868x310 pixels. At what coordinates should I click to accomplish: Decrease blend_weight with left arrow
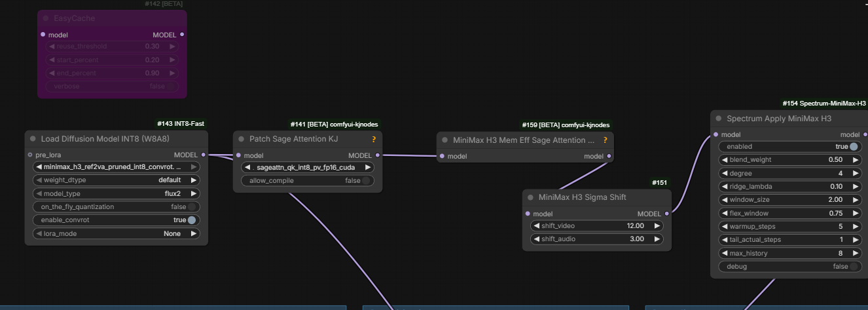pyautogui.click(x=725, y=160)
